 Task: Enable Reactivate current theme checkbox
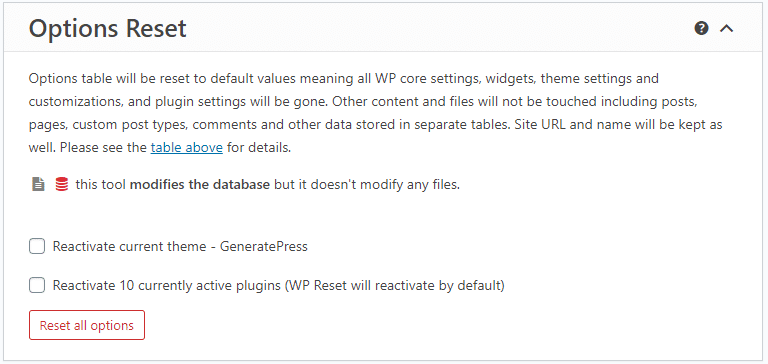(x=37, y=246)
